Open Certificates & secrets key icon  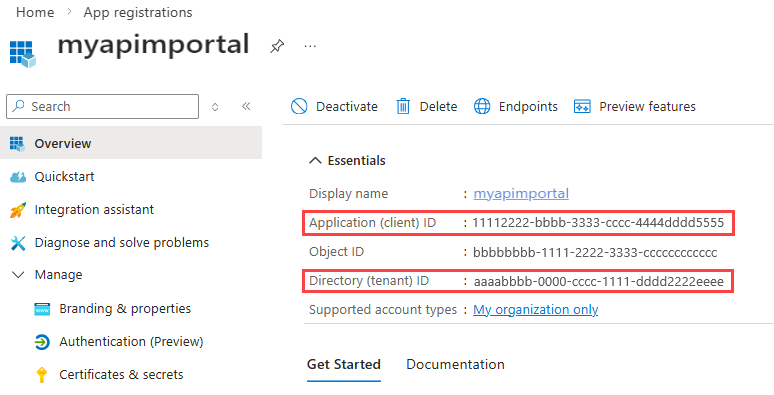(x=42, y=375)
